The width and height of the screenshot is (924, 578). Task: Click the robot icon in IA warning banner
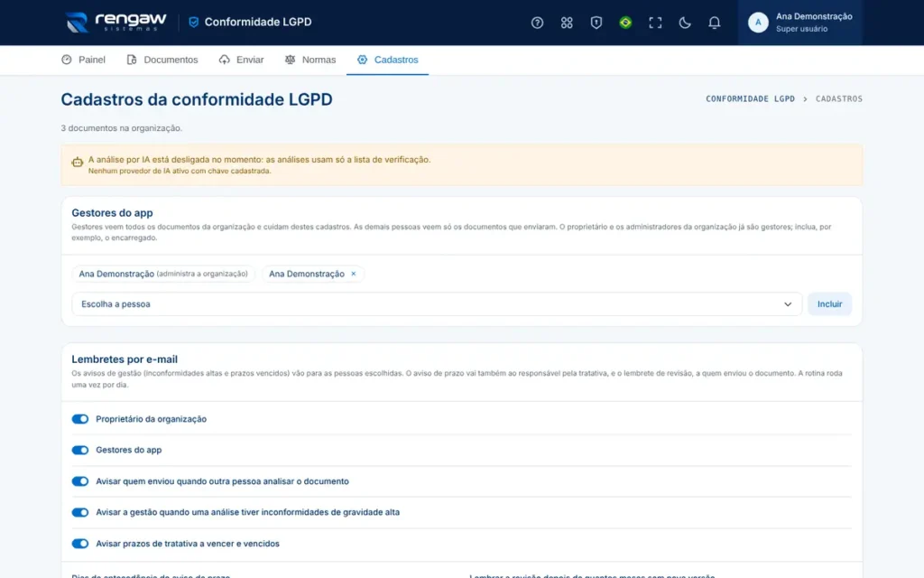click(78, 163)
